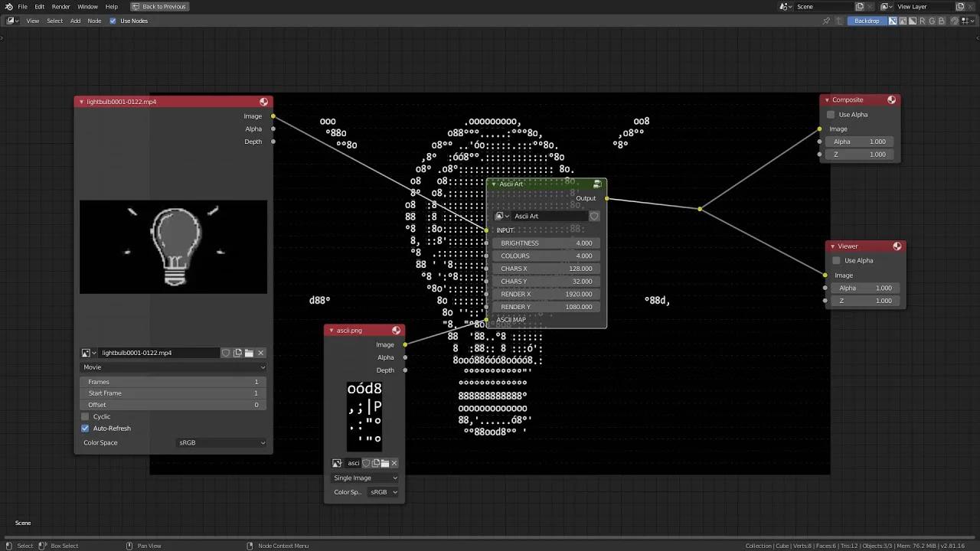Open image folder icon for lightbulb movie

coord(249,353)
